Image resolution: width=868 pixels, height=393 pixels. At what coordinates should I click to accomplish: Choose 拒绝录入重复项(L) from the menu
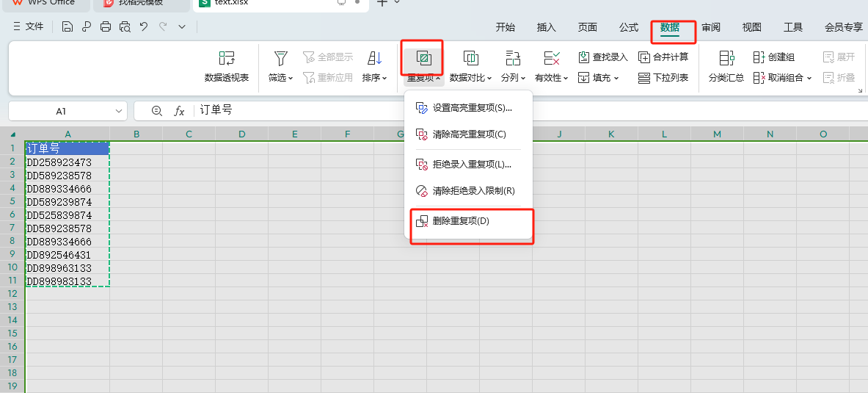point(469,164)
